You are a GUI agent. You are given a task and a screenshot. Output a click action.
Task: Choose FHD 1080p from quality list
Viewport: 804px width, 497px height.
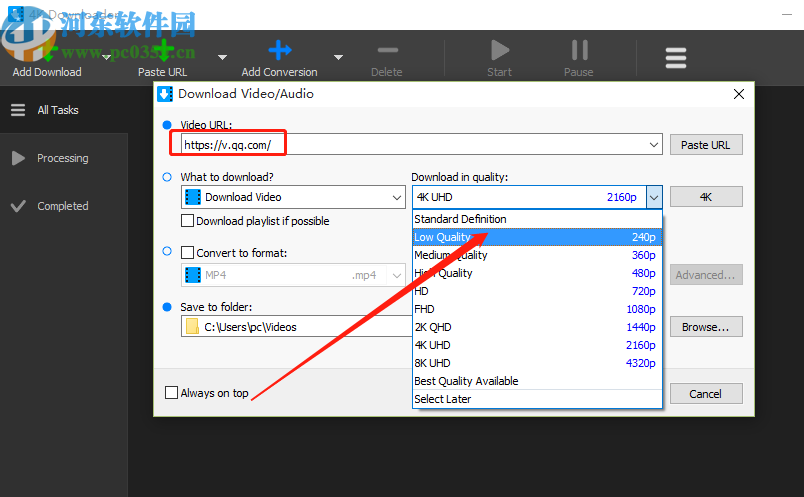pyautogui.click(x=536, y=309)
